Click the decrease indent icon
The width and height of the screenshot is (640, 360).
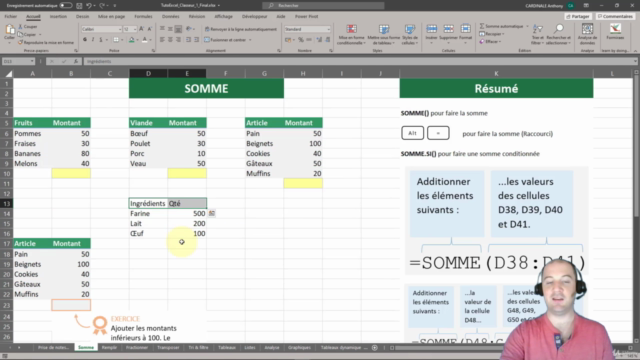point(189,40)
